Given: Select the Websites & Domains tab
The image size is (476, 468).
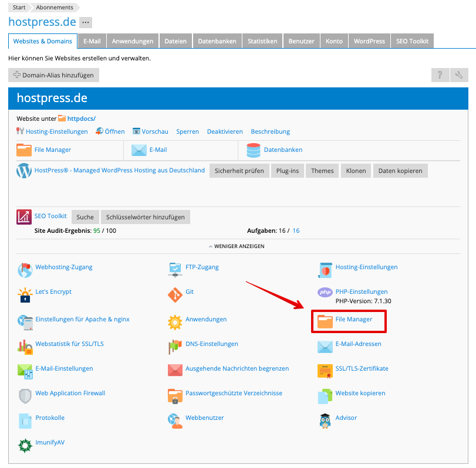Looking at the screenshot, I should pos(43,41).
